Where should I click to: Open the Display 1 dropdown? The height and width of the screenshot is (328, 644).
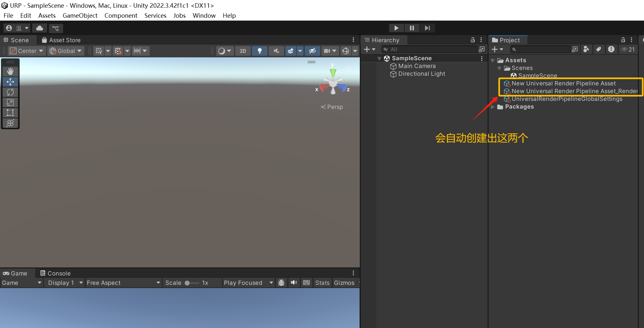(65, 283)
